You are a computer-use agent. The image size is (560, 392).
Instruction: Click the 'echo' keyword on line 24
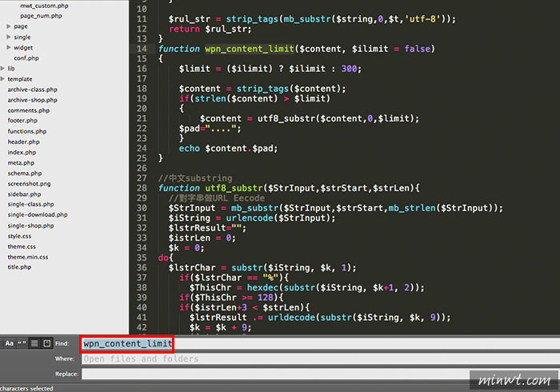click(190, 149)
